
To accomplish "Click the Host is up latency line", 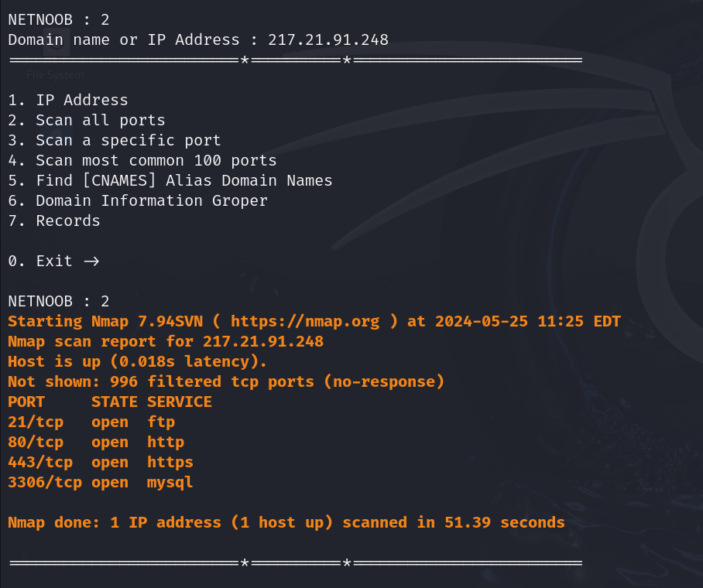I will (138, 361).
